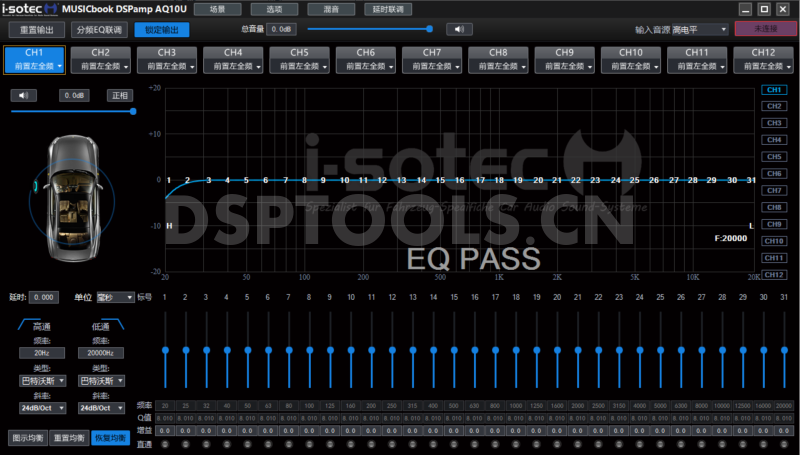Open low-pass 斜率 slope dropdown
This screenshot has width=800, height=455.
pyautogui.click(x=102, y=408)
